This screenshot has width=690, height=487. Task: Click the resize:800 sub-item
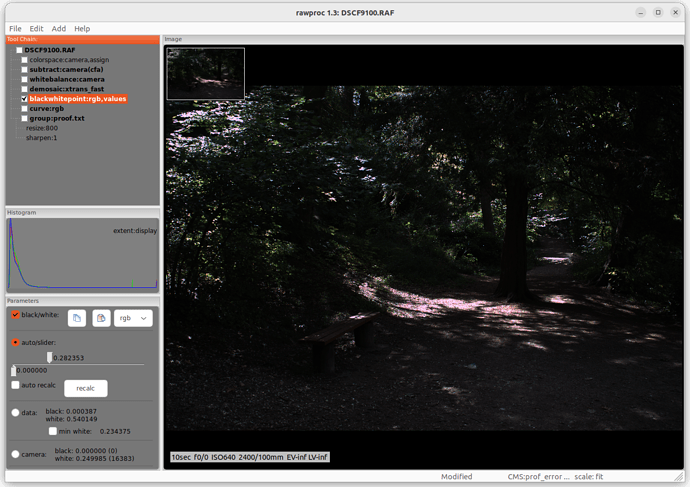point(42,128)
